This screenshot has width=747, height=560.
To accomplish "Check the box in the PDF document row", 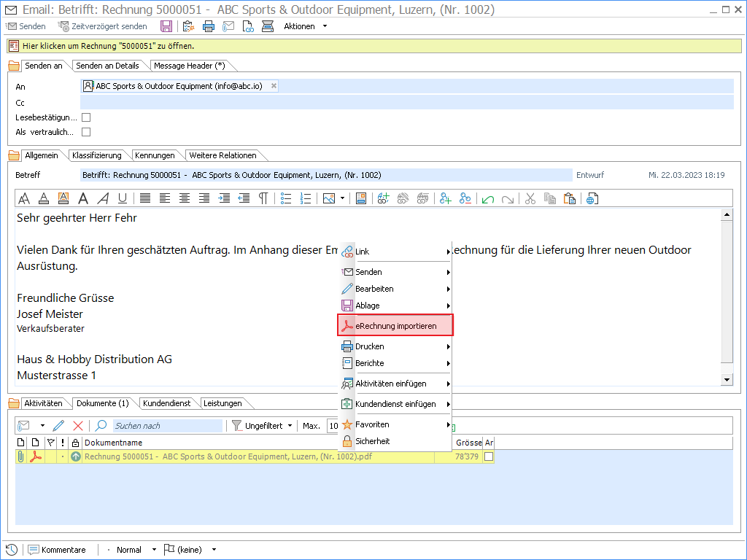I will point(489,456).
